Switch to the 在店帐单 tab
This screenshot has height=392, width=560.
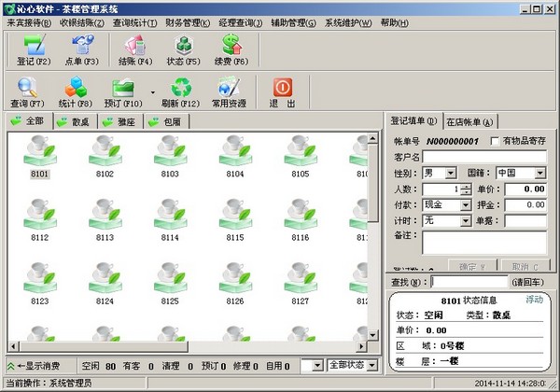coord(469,121)
